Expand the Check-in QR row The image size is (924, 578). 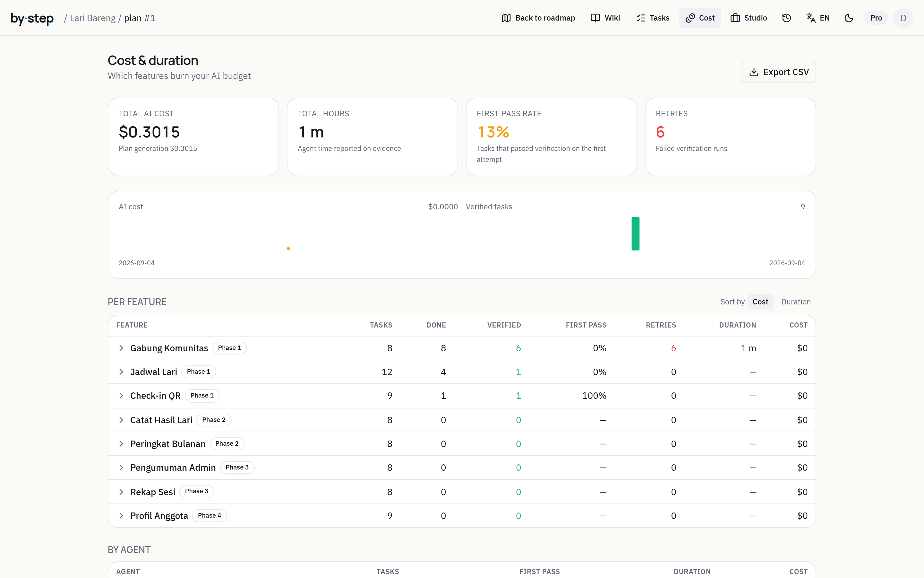point(121,396)
